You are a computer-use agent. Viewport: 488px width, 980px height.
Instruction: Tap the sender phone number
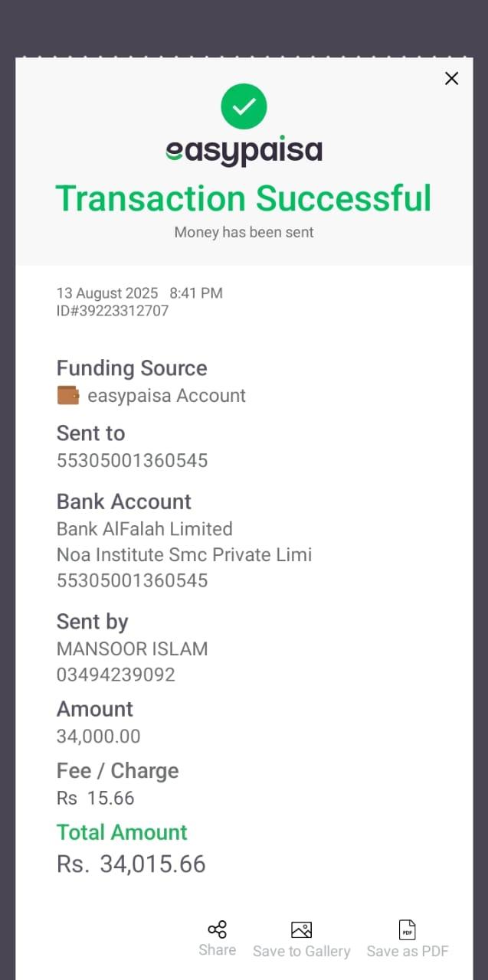click(116, 675)
